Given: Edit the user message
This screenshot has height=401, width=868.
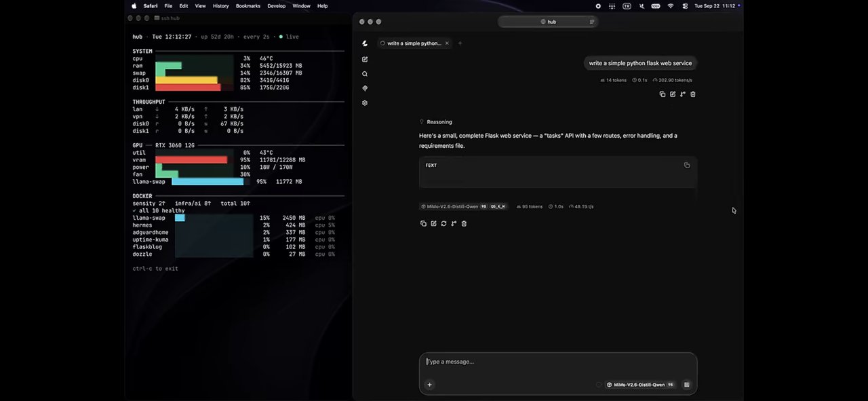Looking at the screenshot, I should coord(673,94).
